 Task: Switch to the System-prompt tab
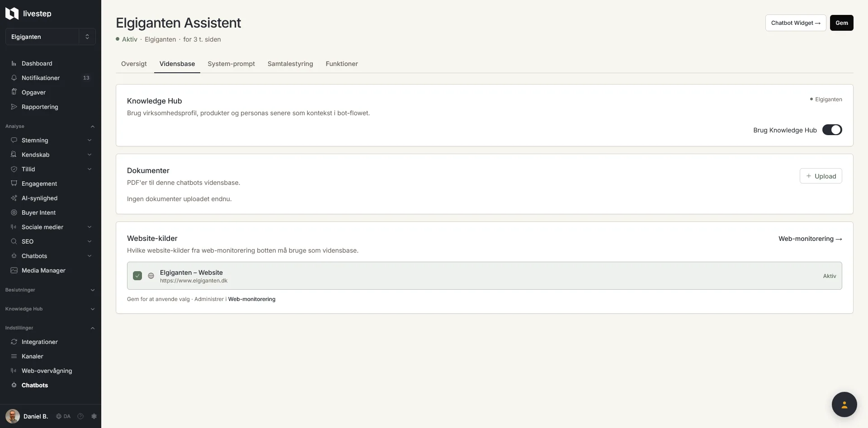(x=231, y=64)
